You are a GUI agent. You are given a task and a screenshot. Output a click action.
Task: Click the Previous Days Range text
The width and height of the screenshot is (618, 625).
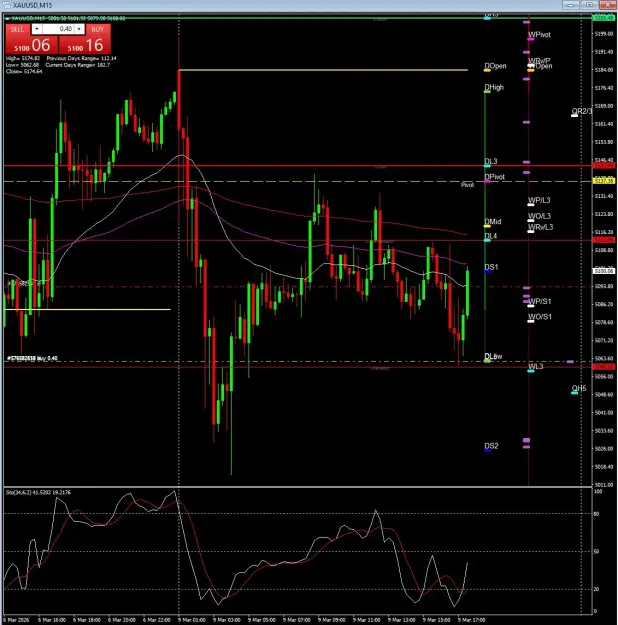[81, 58]
